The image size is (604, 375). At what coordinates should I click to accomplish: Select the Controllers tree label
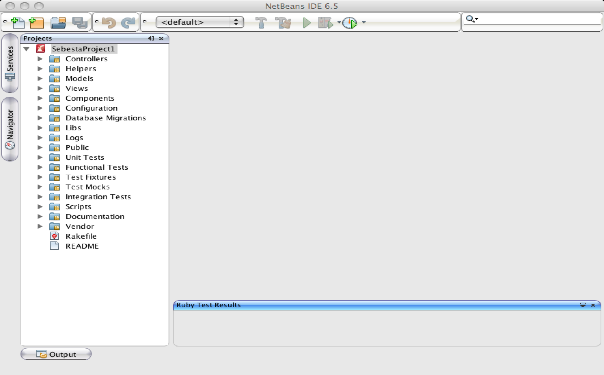pyautogui.click(x=86, y=59)
